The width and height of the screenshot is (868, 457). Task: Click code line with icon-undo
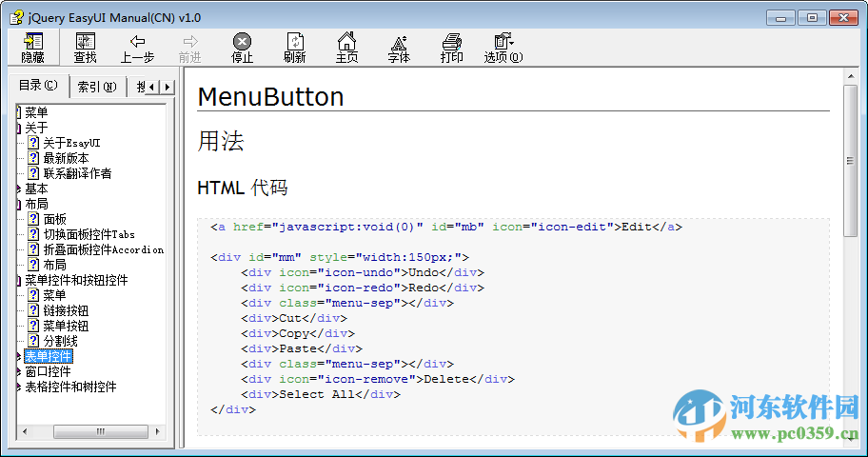coord(363,272)
